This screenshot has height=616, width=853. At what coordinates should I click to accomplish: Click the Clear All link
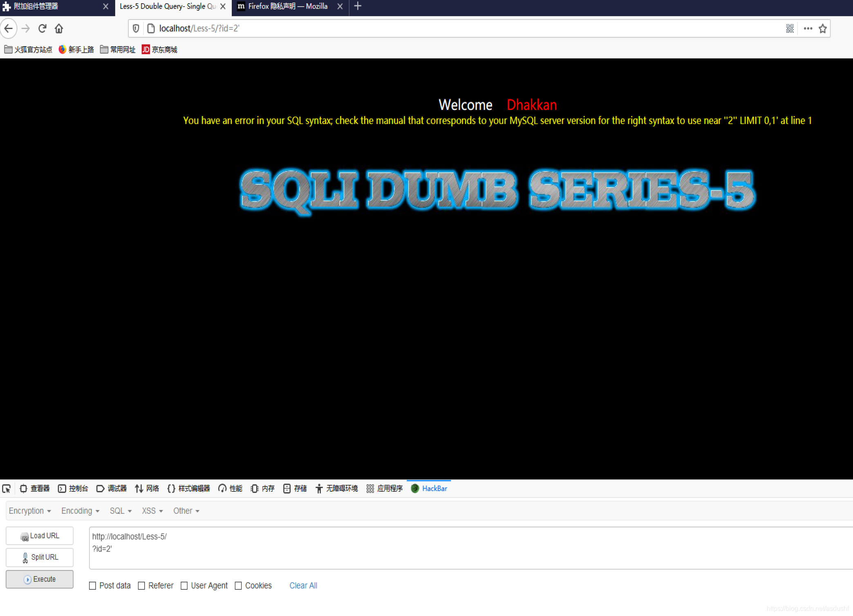[x=303, y=585]
